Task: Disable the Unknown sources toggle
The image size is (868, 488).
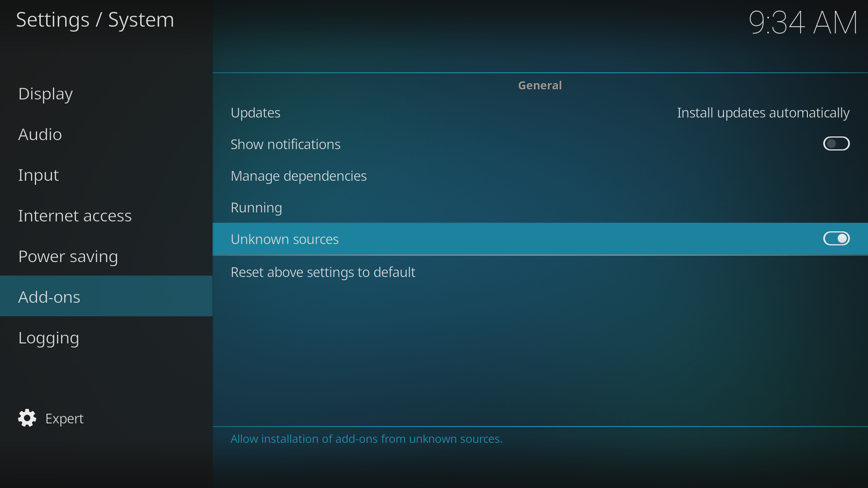Action: (x=836, y=239)
